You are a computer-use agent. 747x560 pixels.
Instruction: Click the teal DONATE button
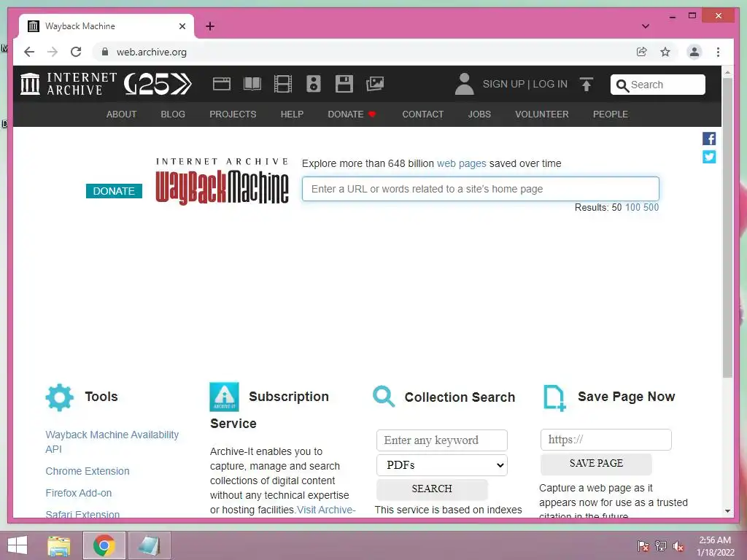[114, 191]
